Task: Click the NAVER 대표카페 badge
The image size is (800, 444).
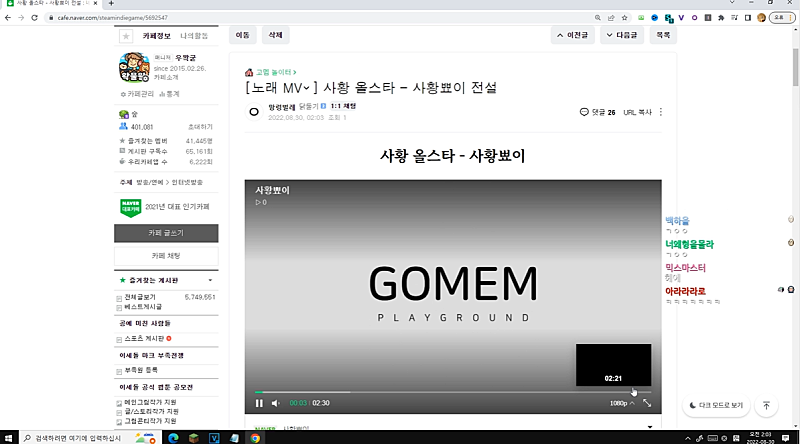Action: tap(131, 208)
